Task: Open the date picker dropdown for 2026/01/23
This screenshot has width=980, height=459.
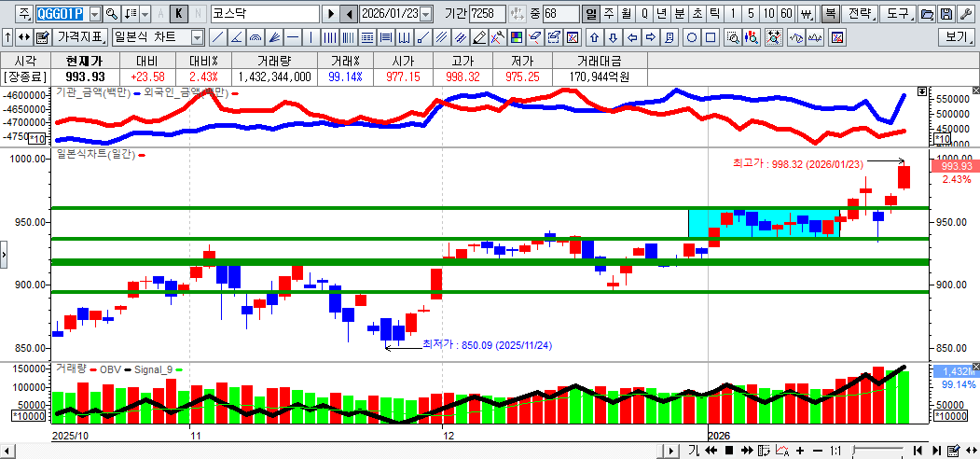Action: tap(426, 14)
